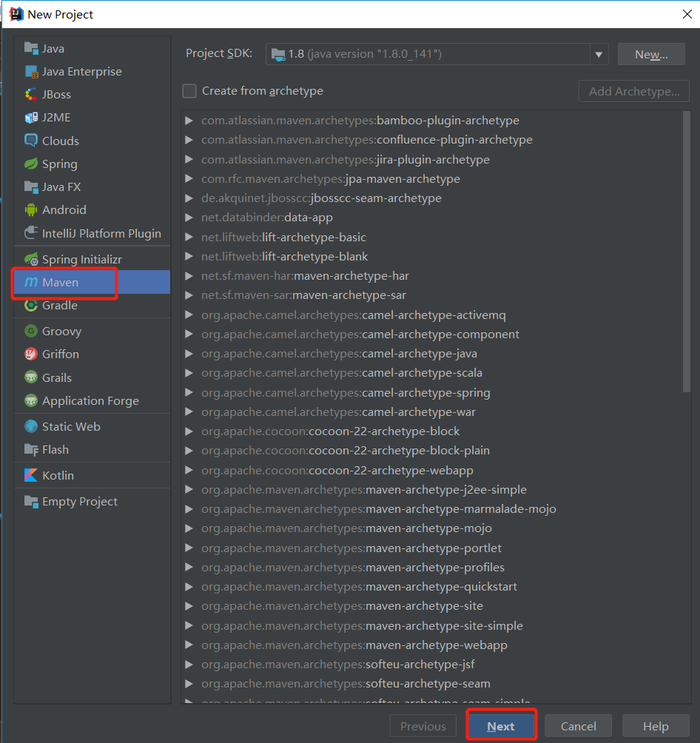Click the Flash icon
This screenshot has height=743, width=700.
click(31, 450)
